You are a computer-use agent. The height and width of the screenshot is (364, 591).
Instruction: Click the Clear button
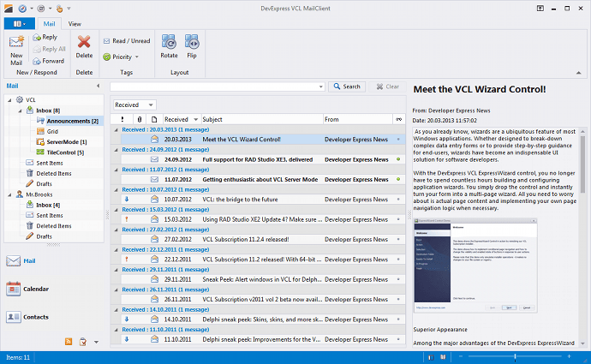[387, 87]
